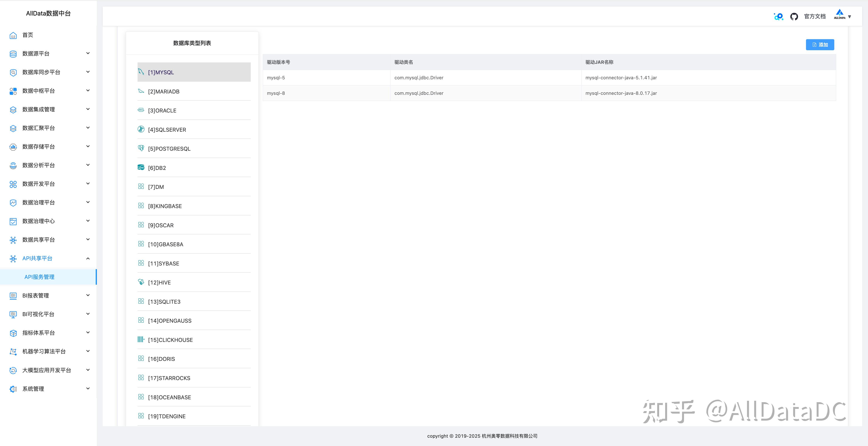Click the icon beside 数据分析平台
This screenshot has height=446, width=868.
tap(13, 165)
